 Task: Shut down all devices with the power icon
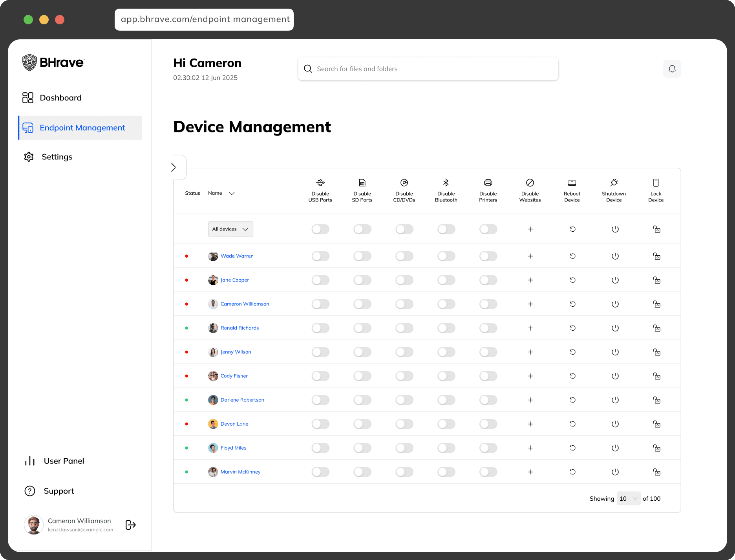[615, 229]
